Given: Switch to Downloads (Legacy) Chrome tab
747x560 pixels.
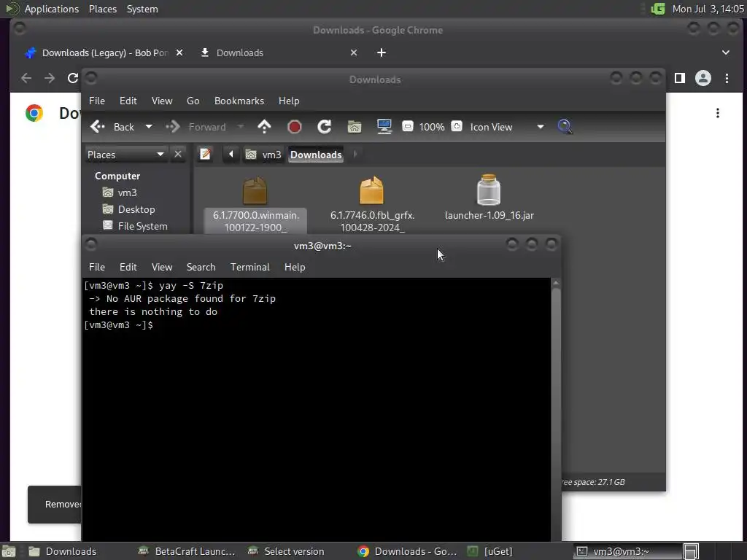Looking at the screenshot, I should pos(102,52).
